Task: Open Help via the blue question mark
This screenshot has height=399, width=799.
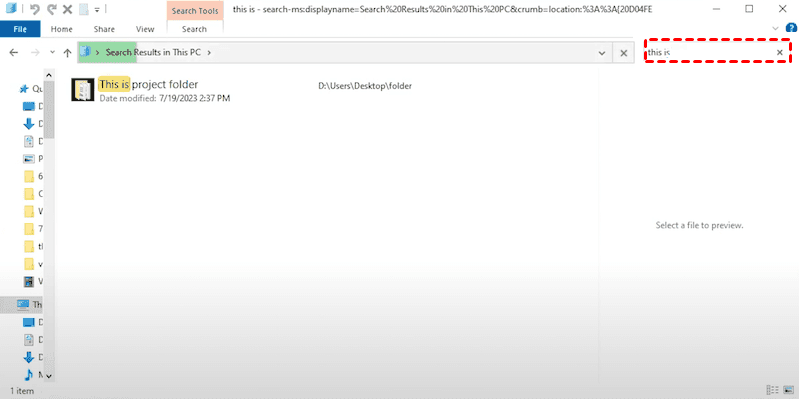Action: coord(791,28)
